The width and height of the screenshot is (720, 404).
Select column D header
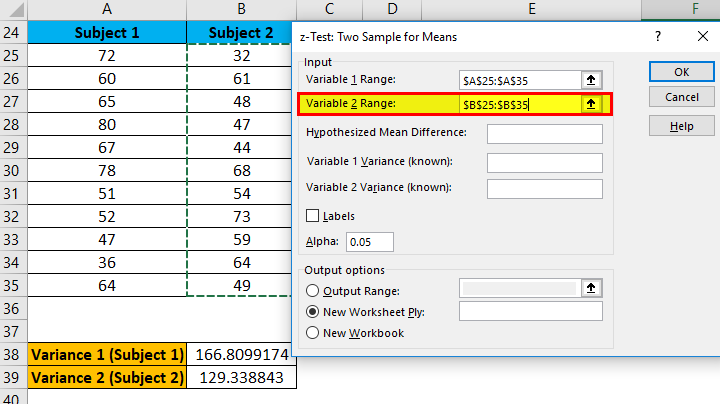[392, 9]
